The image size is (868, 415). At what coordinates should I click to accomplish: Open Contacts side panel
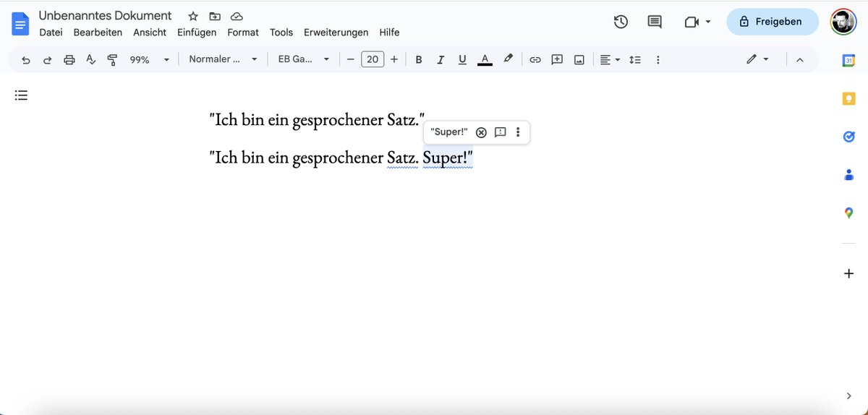point(848,174)
